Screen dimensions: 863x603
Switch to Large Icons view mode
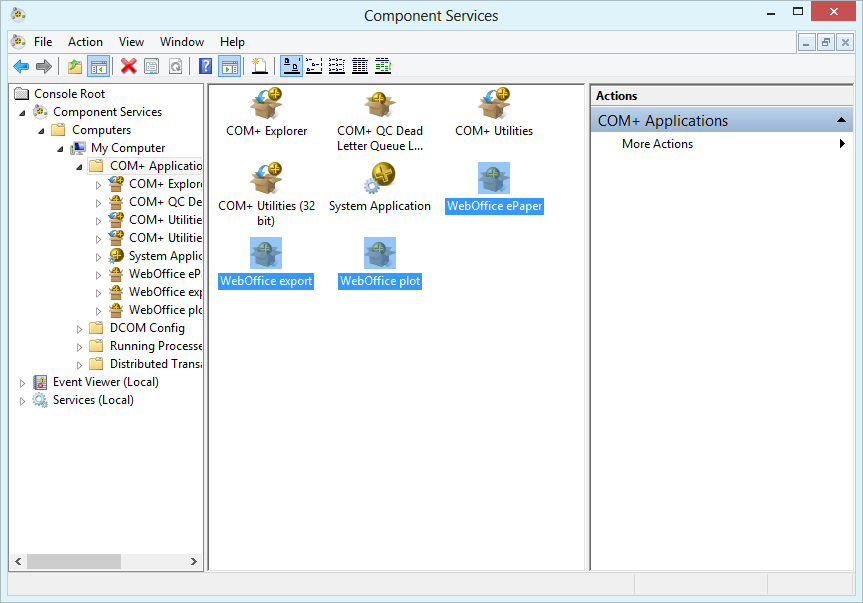point(291,66)
